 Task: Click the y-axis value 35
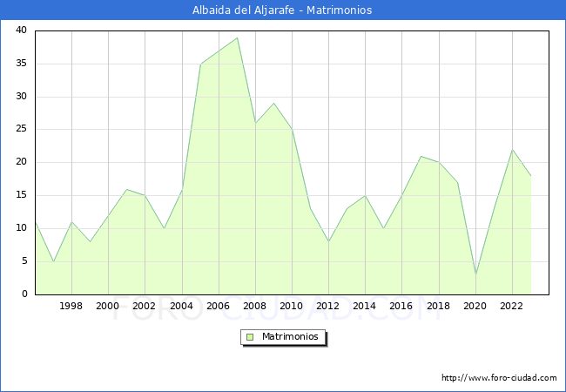pos(21,64)
